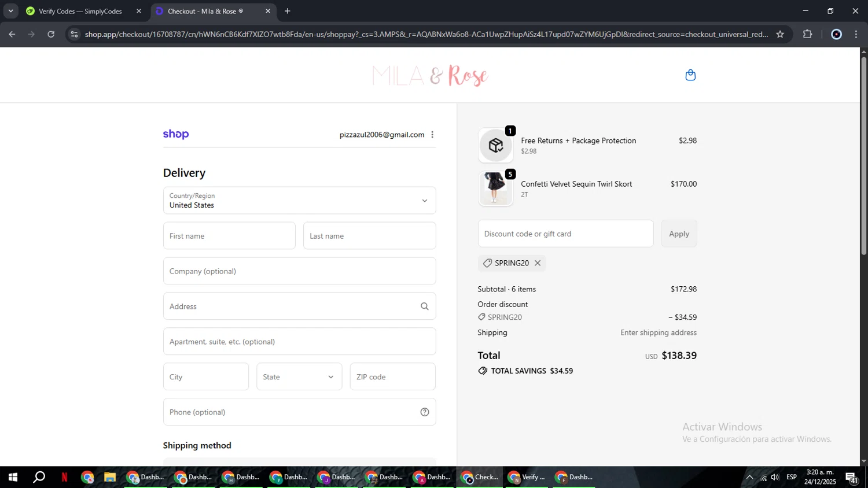Close the Verify Codes tab
The width and height of the screenshot is (868, 488).
pyautogui.click(x=139, y=11)
